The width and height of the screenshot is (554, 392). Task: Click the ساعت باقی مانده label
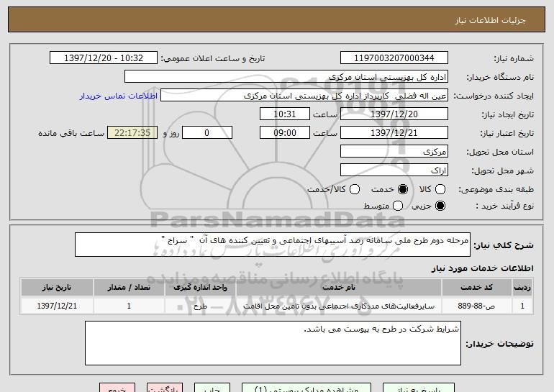71,133
